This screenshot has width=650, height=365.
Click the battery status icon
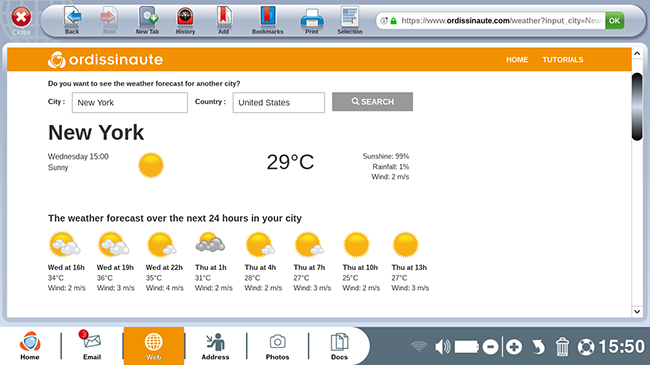point(467,347)
